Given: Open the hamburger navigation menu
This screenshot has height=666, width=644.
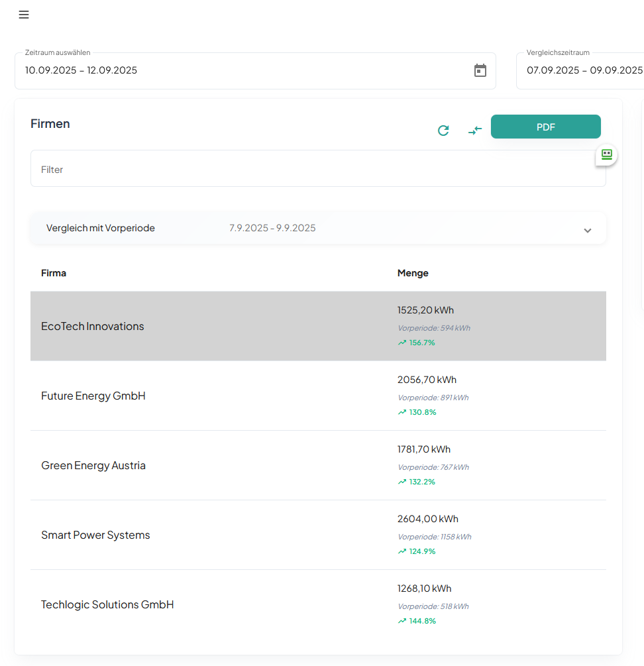Looking at the screenshot, I should click(x=24, y=15).
